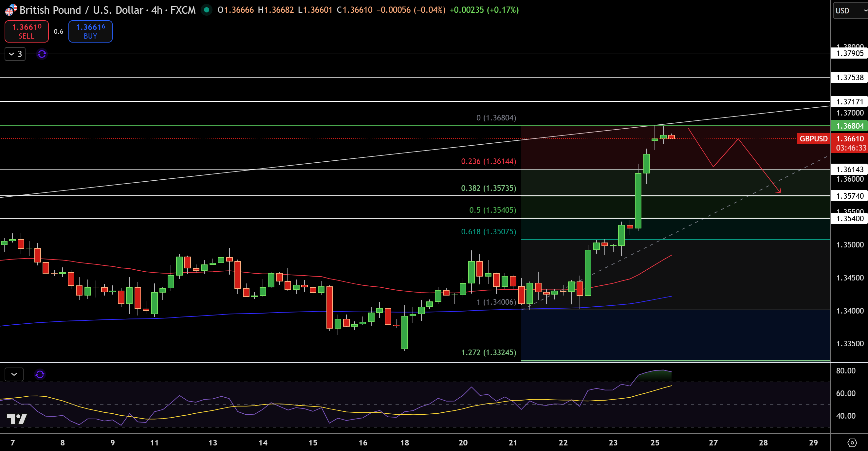This screenshot has width=868, height=451.
Task: Click the green source status dot beside the symbol
Action: [x=207, y=10]
